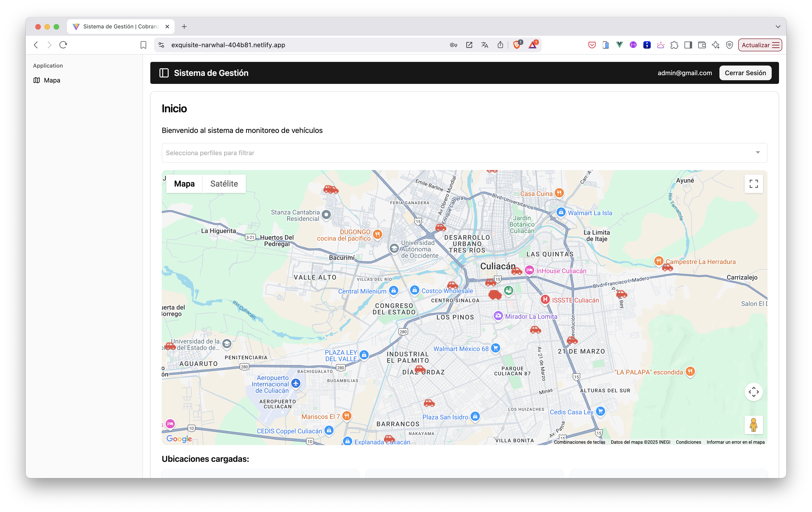Click the Walmart México 68 marker

pyautogui.click(x=495, y=348)
